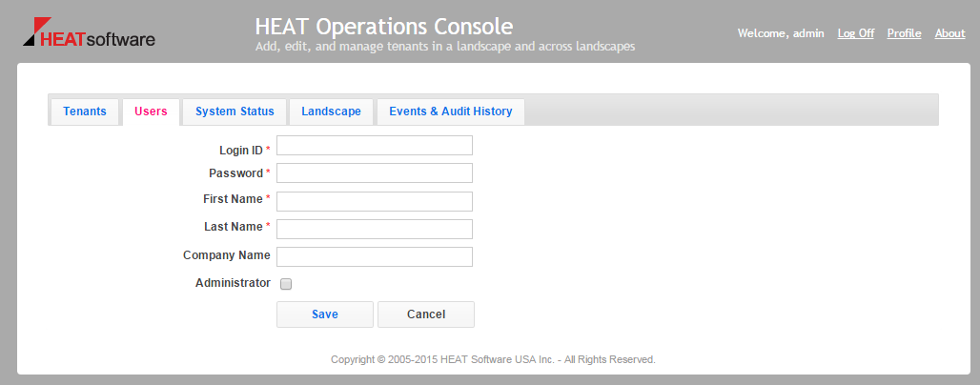980x385 pixels.
Task: Log off via the Log Off link
Action: tap(856, 33)
